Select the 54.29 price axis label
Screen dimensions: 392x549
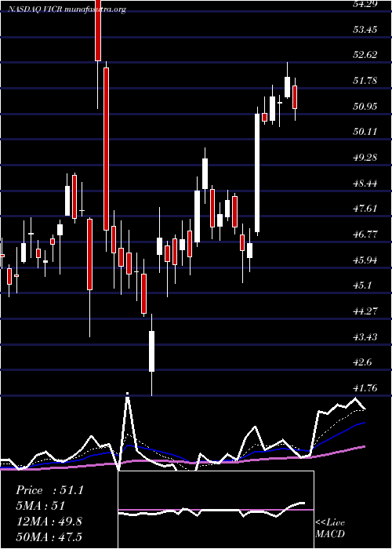[365, 4]
